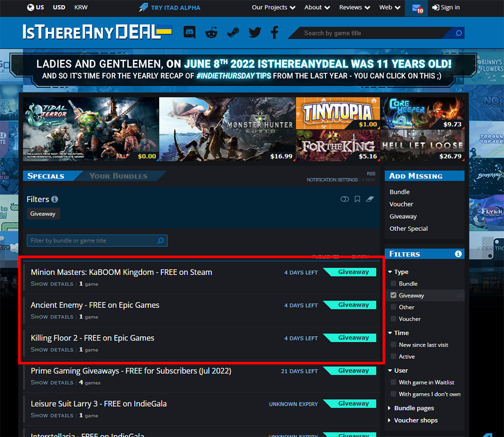
Task: Click the globe US region selector
Action: pyautogui.click(x=35, y=8)
